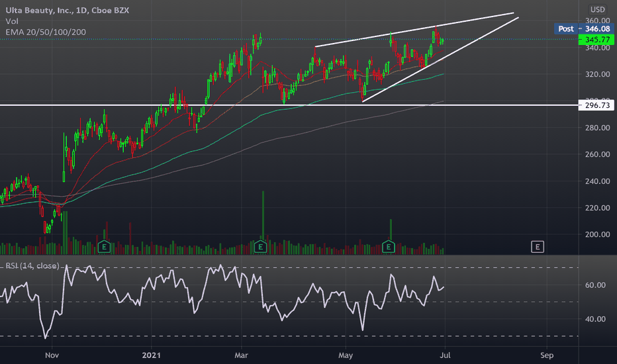
Task: Select the lower rising wedge trendline
Action: point(440,60)
